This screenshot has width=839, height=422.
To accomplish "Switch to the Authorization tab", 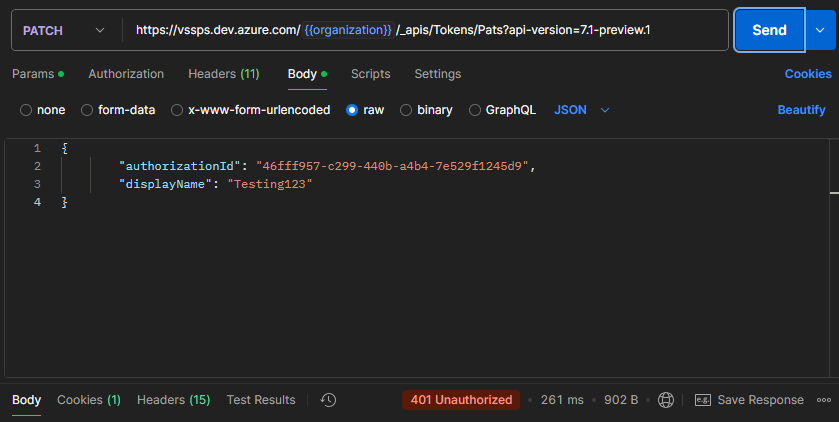I will [126, 74].
